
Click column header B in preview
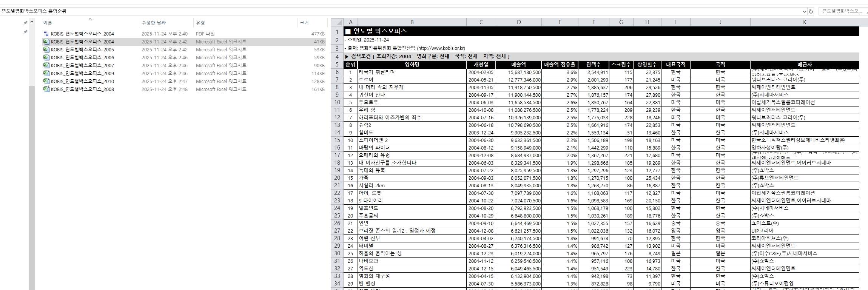tap(412, 22)
